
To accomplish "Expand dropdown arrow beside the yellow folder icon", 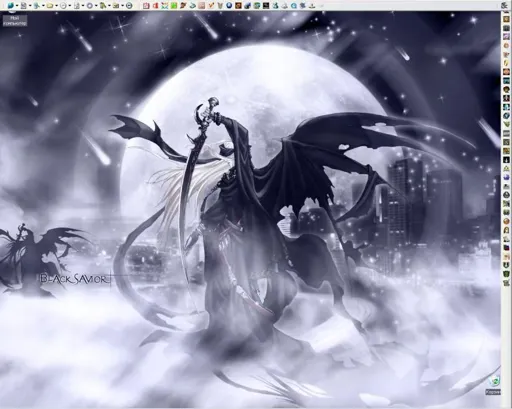I will (56, 6).
